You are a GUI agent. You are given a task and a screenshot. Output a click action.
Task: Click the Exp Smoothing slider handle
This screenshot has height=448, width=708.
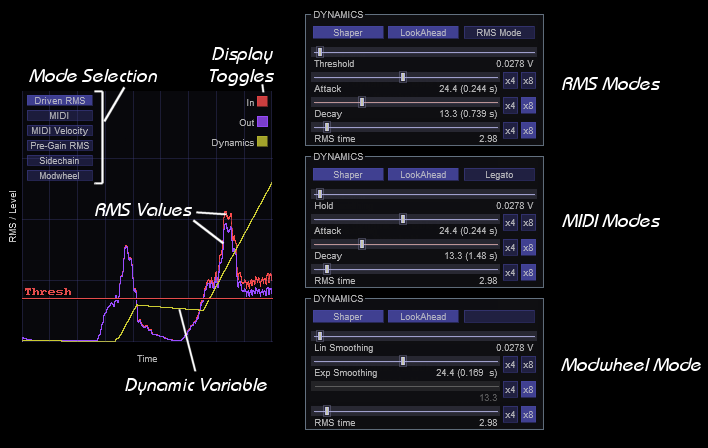point(403,361)
